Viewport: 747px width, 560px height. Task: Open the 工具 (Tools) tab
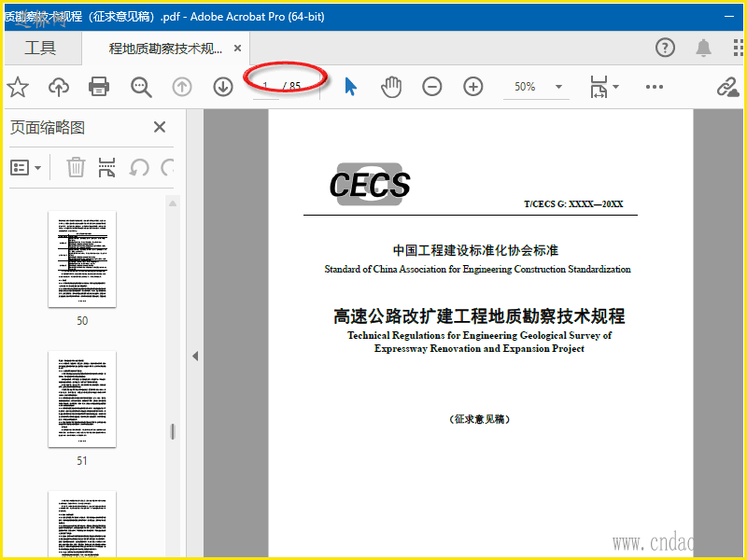[x=40, y=48]
